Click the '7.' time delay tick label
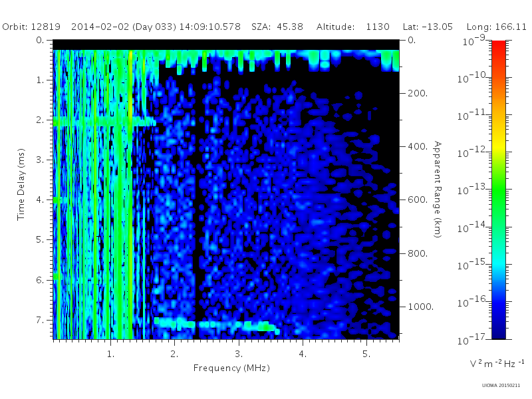 click(x=40, y=320)
